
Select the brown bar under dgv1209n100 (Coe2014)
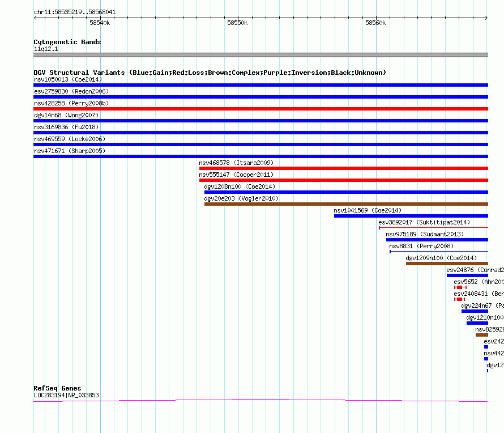click(x=447, y=264)
